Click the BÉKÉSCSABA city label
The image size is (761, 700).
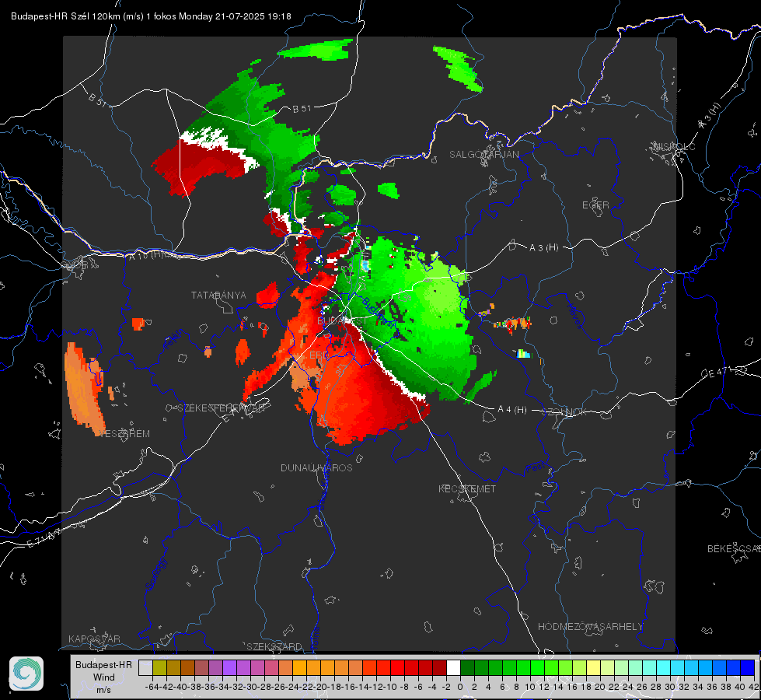pos(734,549)
